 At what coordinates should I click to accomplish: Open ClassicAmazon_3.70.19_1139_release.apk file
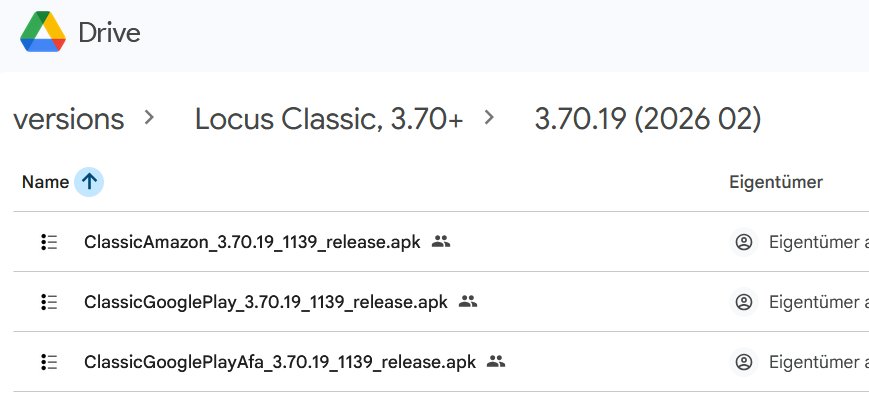252,242
